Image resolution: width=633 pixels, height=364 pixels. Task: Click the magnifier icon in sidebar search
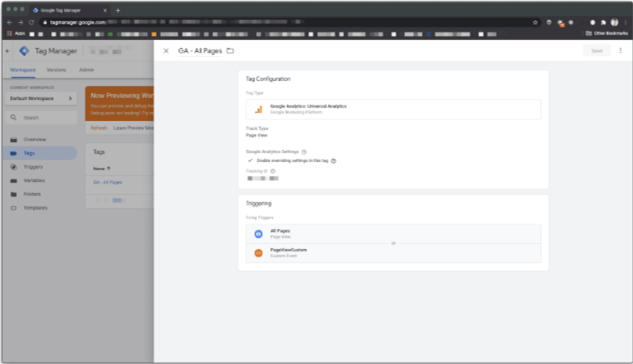coord(13,117)
